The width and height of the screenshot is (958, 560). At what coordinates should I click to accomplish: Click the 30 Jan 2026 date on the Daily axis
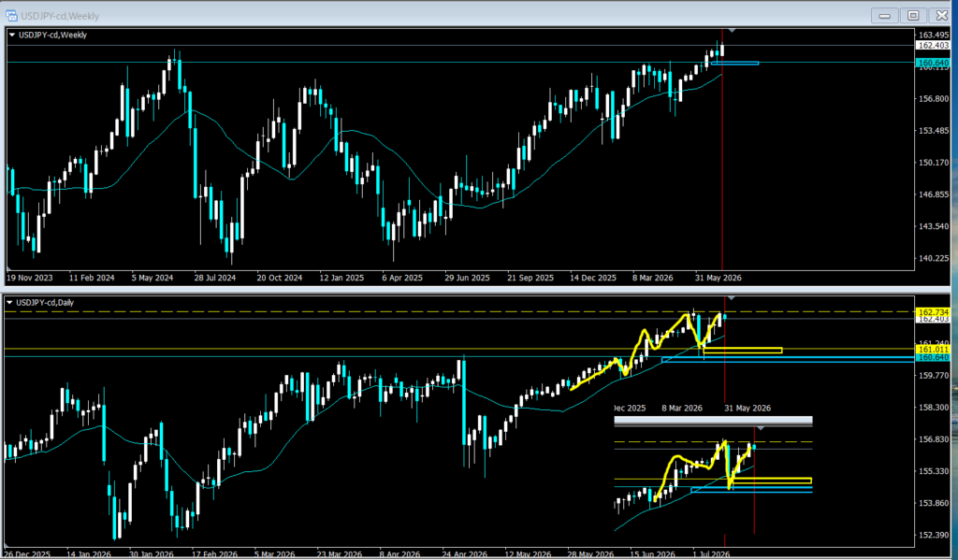click(x=152, y=554)
